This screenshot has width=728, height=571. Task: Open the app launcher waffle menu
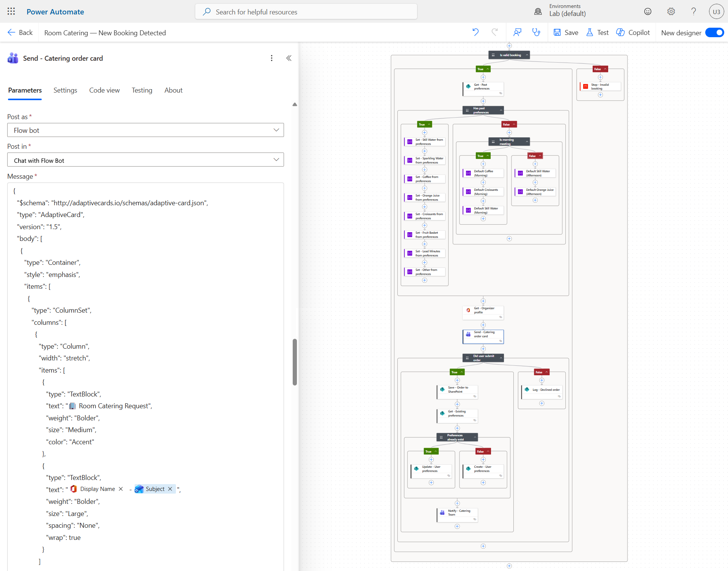tap(11, 11)
